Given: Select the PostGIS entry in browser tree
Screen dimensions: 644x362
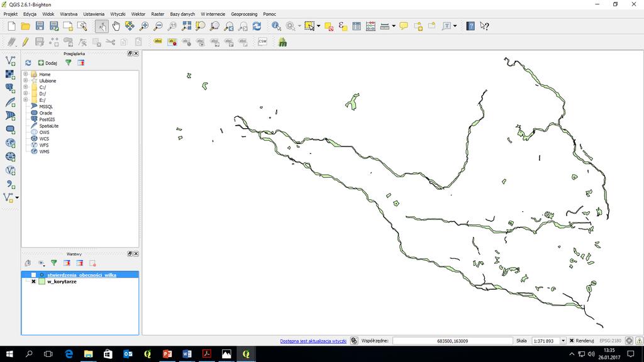Looking at the screenshot, I should (47, 119).
